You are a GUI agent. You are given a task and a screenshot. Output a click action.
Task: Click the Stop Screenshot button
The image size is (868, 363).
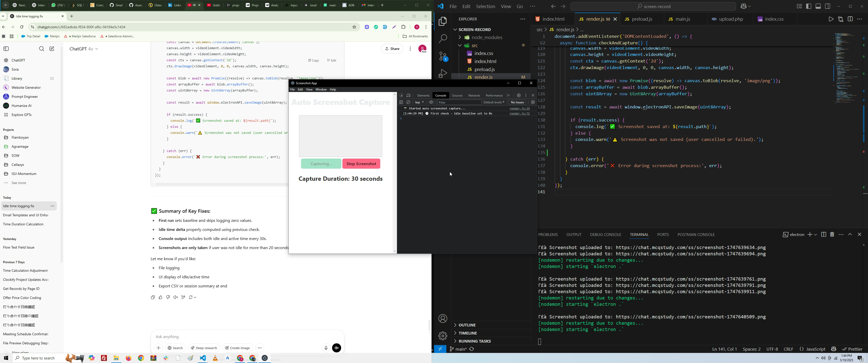[x=361, y=164]
